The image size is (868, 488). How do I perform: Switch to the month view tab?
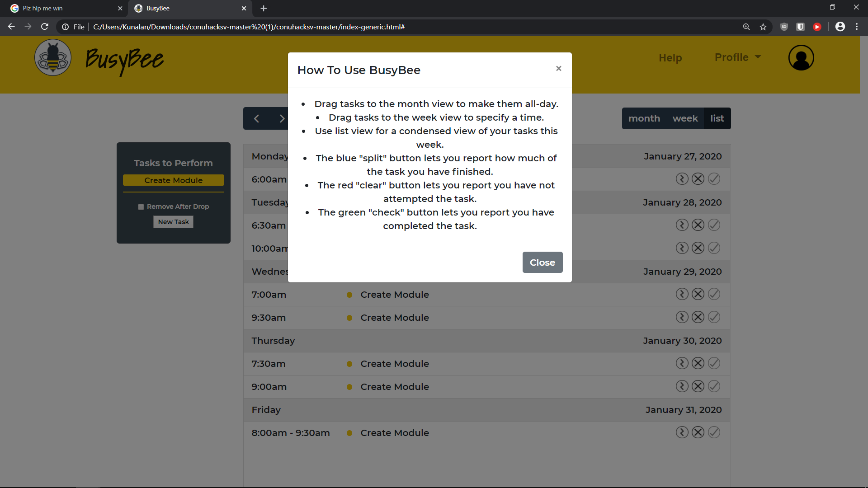tap(644, 118)
